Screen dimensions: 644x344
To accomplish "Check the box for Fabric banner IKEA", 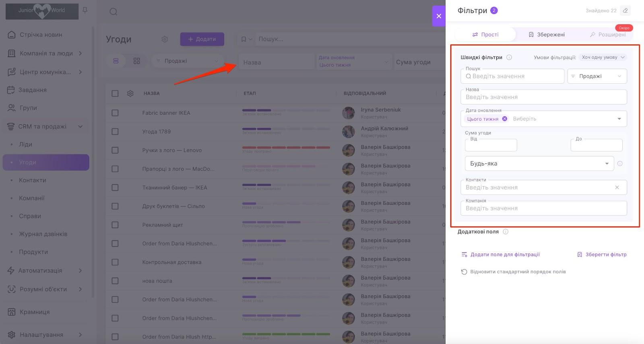I will [115, 113].
